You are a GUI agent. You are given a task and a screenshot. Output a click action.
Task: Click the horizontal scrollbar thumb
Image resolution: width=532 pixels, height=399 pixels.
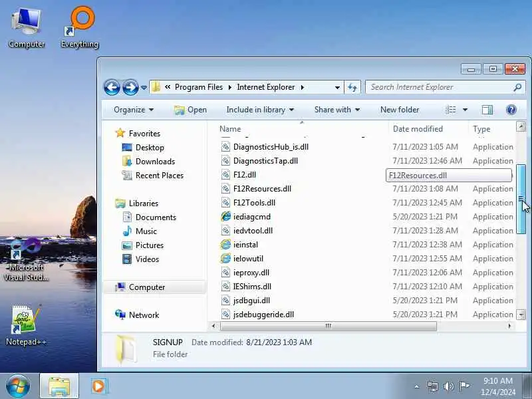(x=328, y=326)
